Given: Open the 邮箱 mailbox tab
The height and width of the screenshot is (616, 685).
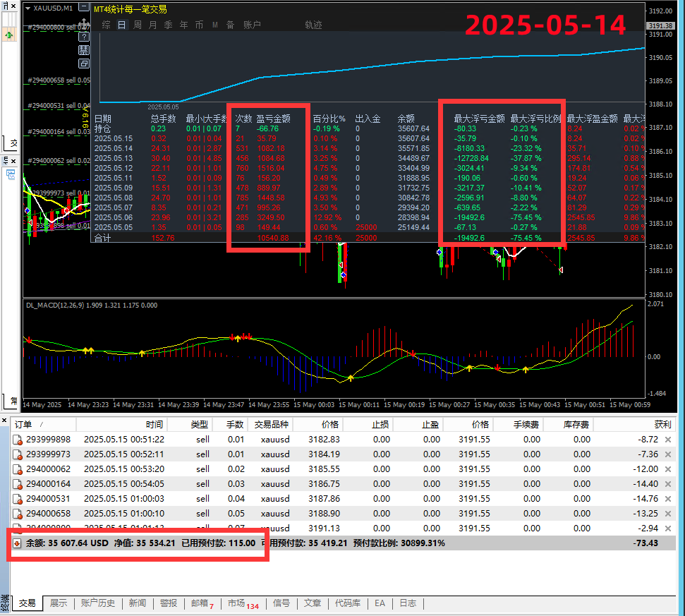Looking at the screenshot, I should click(x=202, y=603).
